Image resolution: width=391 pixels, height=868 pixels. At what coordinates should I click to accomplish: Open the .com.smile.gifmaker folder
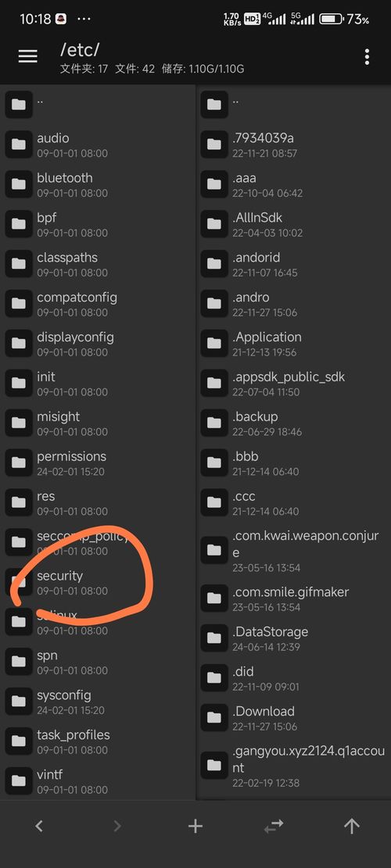point(293,598)
